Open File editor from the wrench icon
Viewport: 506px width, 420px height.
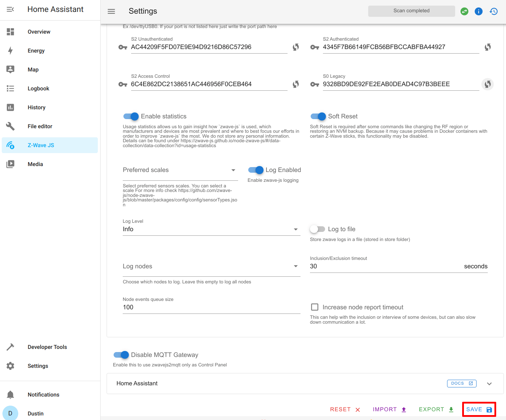click(x=10, y=126)
